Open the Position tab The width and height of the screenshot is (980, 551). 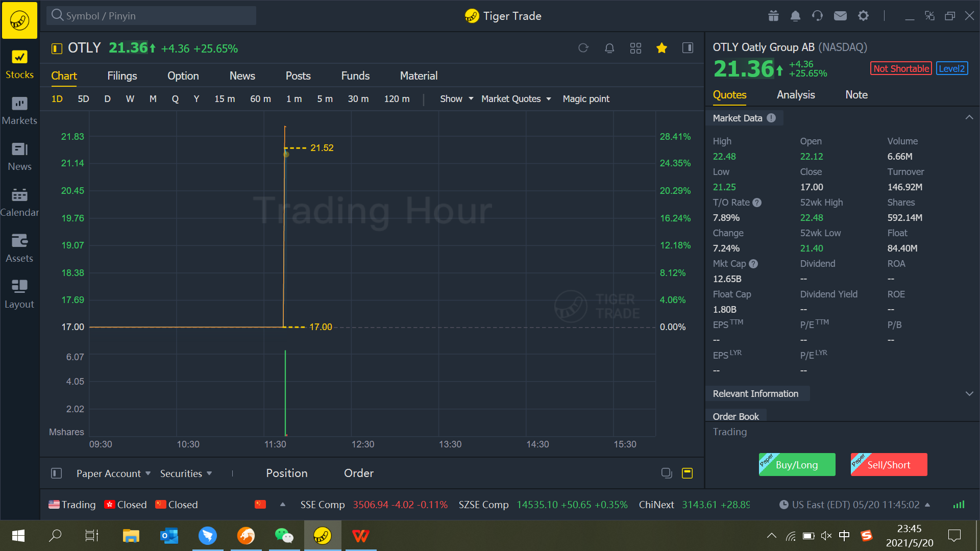[287, 473]
